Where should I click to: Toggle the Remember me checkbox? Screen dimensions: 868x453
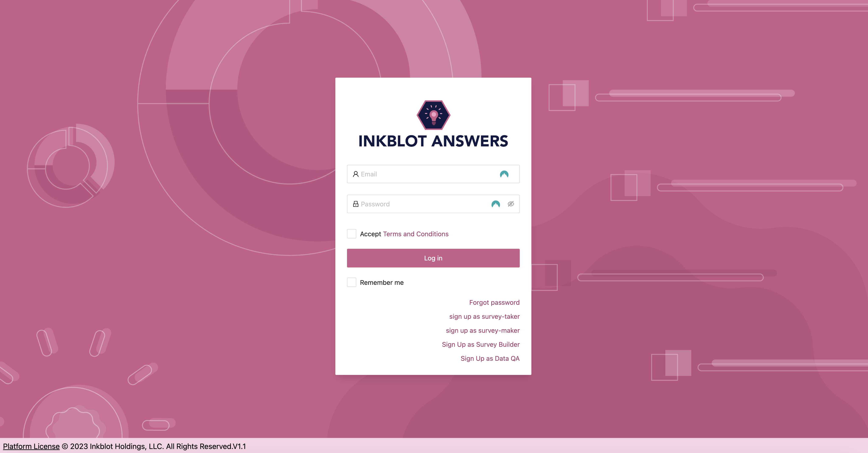pos(351,282)
